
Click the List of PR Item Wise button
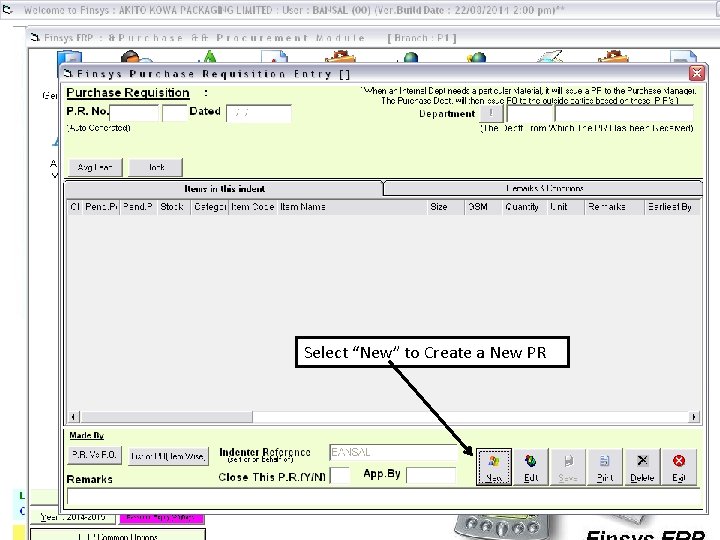tap(169, 456)
